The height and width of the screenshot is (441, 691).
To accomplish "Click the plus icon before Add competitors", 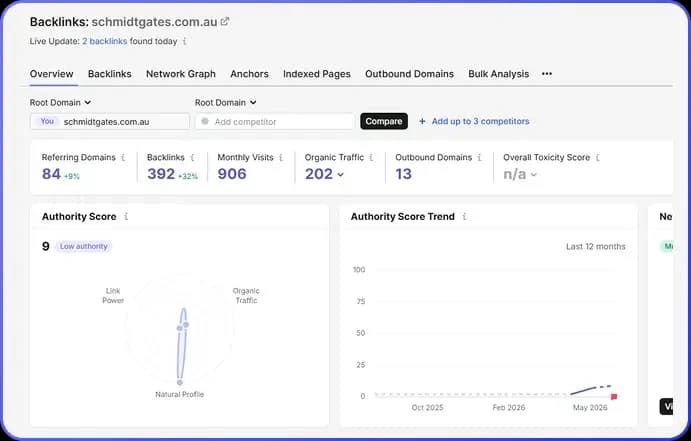I will [x=422, y=121].
